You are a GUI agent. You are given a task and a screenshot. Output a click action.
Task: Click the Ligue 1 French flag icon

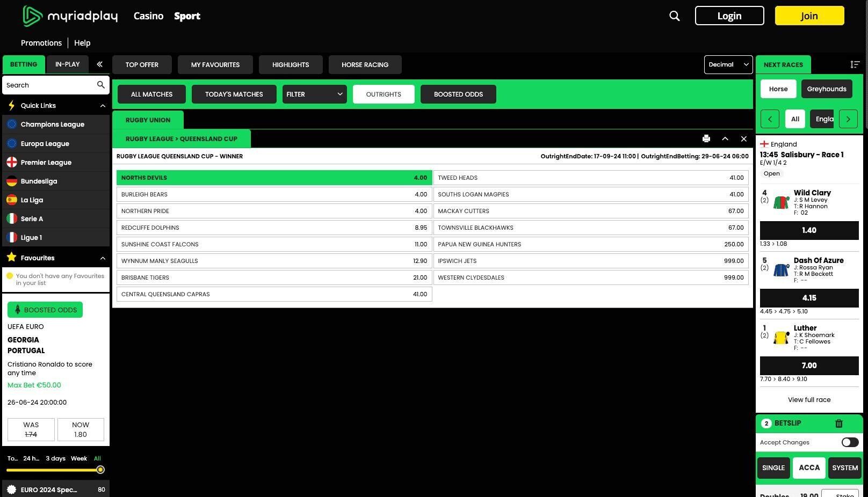click(x=12, y=237)
